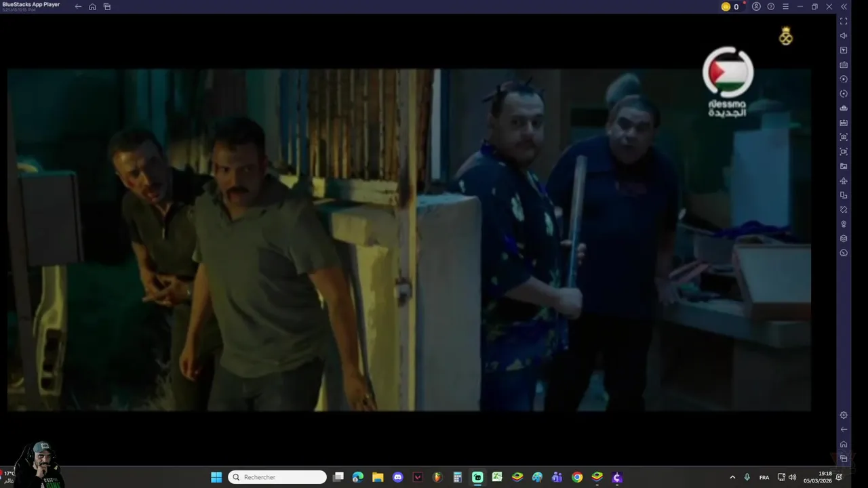Click the play macro circular icon in side toolbar
The image size is (868, 488).
(x=844, y=79)
